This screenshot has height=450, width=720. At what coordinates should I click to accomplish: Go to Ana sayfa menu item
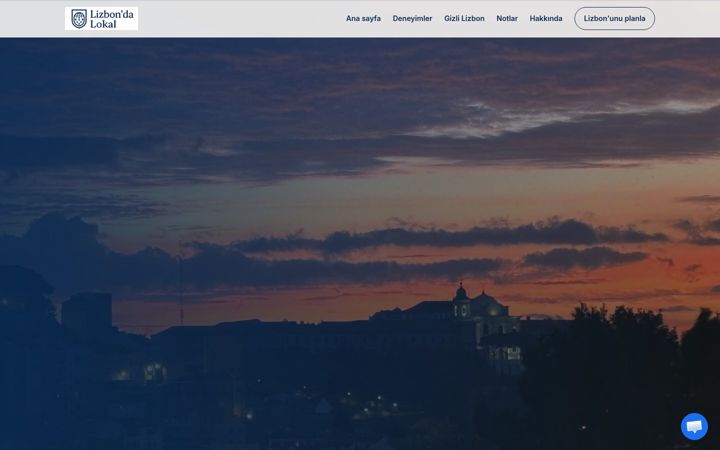click(x=363, y=18)
